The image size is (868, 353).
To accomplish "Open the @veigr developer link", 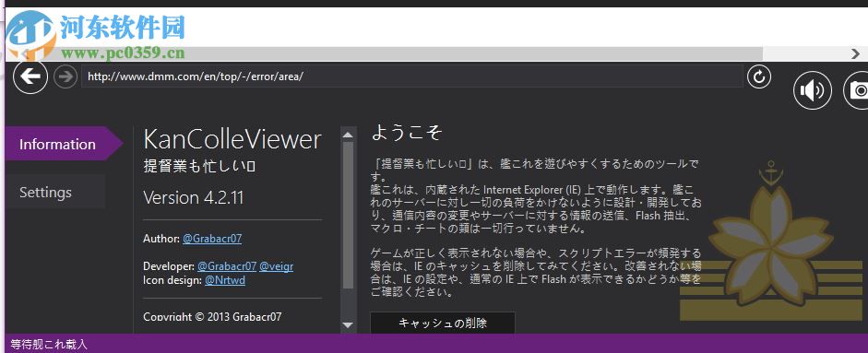I will 276,266.
